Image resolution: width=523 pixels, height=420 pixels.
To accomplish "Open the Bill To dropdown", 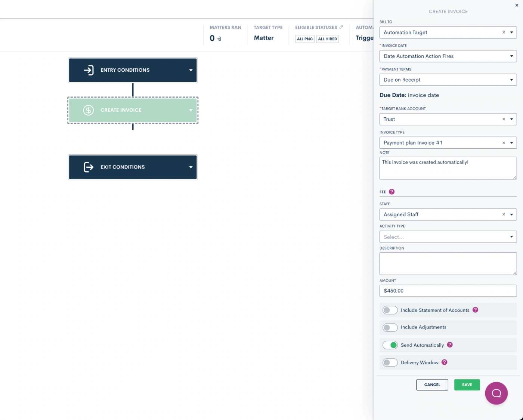I will click(511, 33).
